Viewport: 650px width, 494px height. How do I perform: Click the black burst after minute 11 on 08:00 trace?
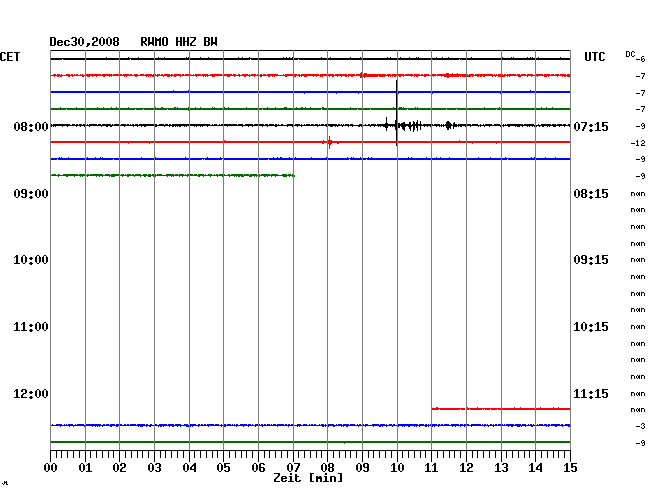[449, 125]
